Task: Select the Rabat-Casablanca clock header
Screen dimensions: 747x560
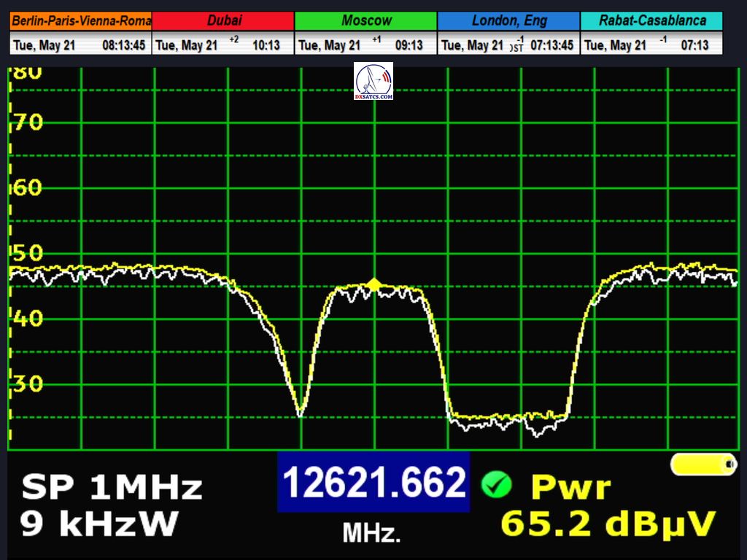Action: pos(652,20)
